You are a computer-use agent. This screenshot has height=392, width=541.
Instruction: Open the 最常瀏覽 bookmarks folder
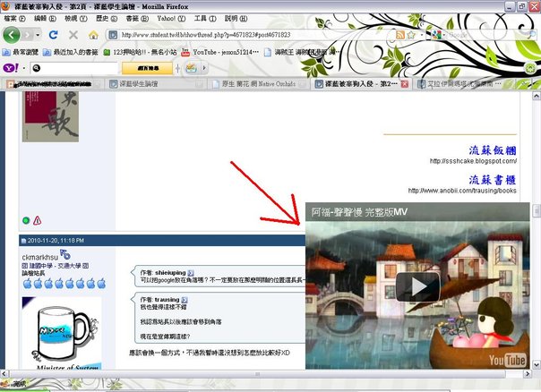click(20, 52)
